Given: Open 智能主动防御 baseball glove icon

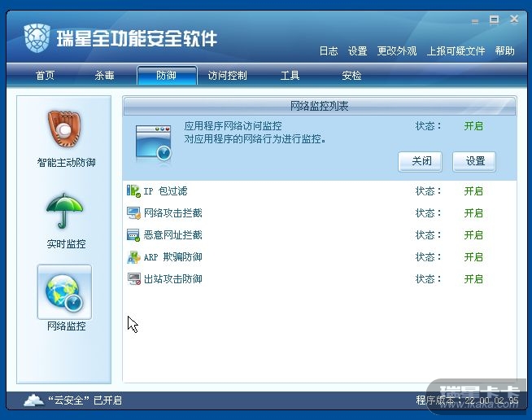Looking at the screenshot, I should (x=64, y=128).
